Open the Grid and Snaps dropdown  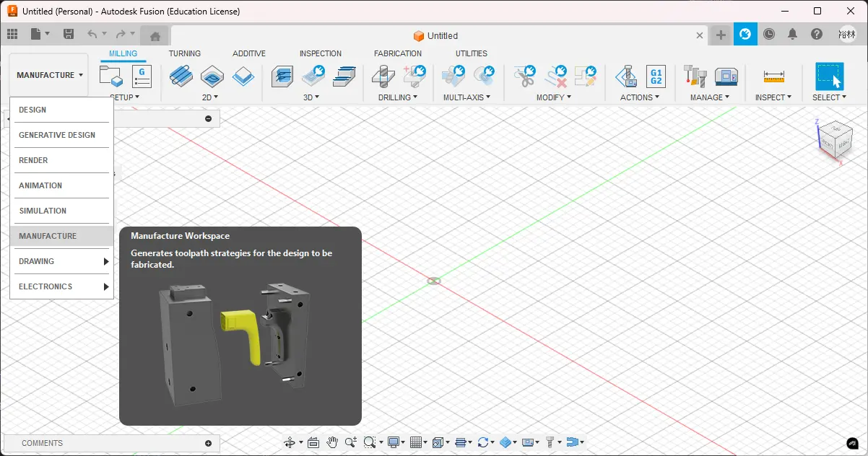tap(418, 442)
